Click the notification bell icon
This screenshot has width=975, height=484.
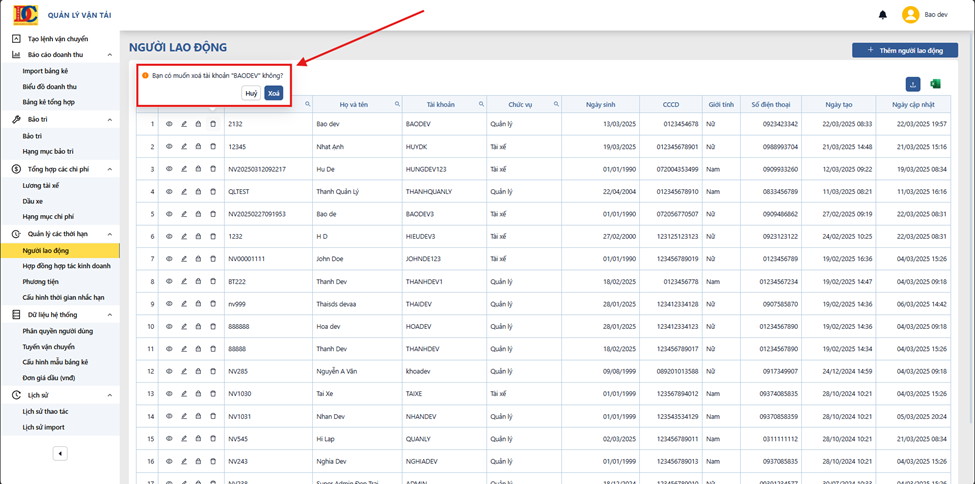pyautogui.click(x=882, y=15)
